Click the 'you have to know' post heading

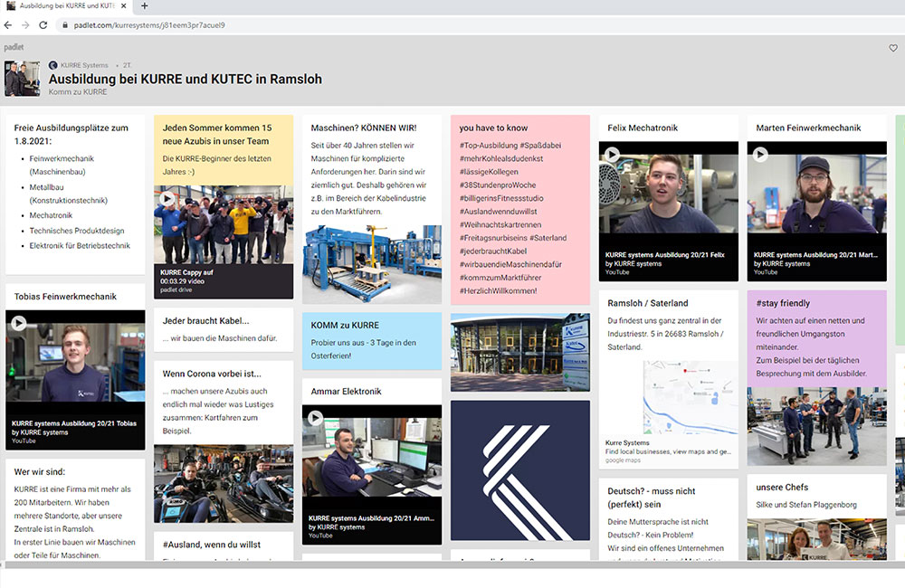click(493, 128)
